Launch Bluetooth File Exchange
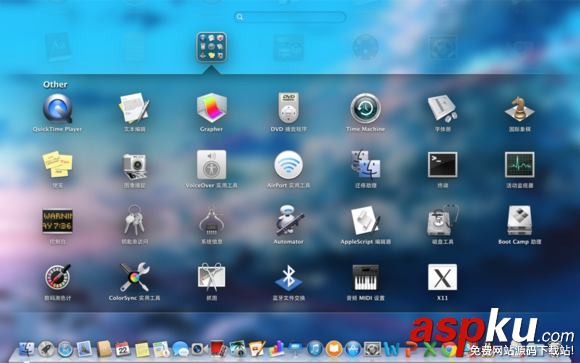Screen dimensions: 580x363 [x=289, y=278]
